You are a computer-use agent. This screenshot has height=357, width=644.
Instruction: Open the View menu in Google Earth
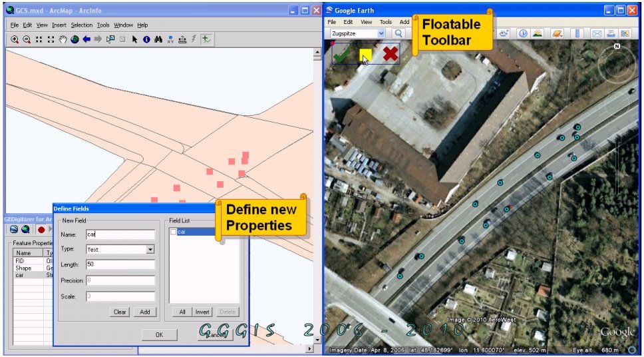[367, 22]
